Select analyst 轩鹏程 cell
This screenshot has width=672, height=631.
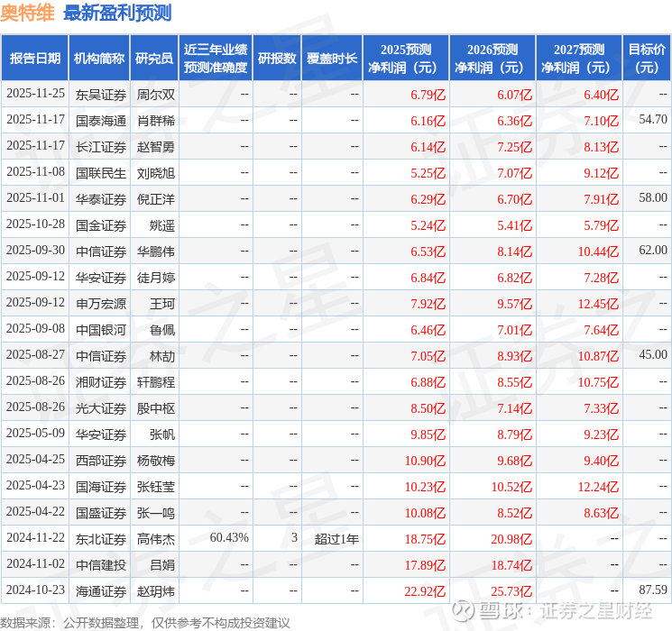click(155, 382)
